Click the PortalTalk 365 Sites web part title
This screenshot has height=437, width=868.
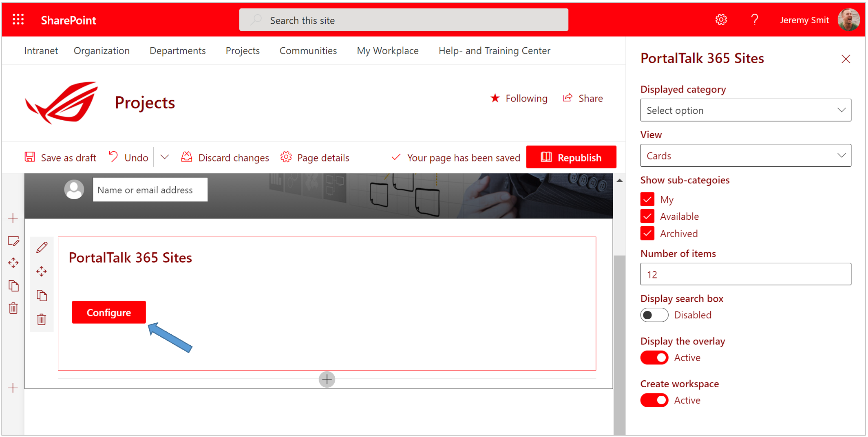coord(130,258)
